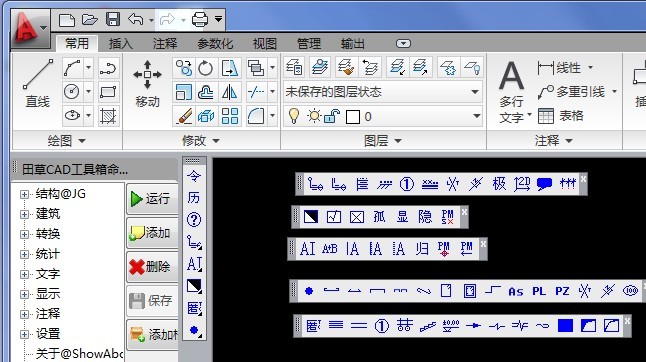Image resolution: width=646 pixels, height=362 pixels.
Task: Click the Save icon in quick access toolbar
Action: 113,19
